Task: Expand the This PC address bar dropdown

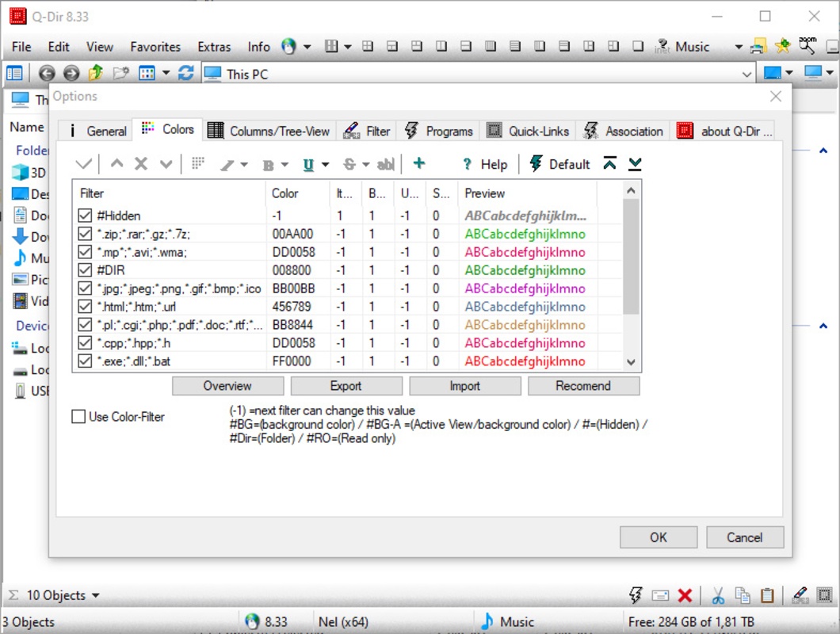Action: 746,74
